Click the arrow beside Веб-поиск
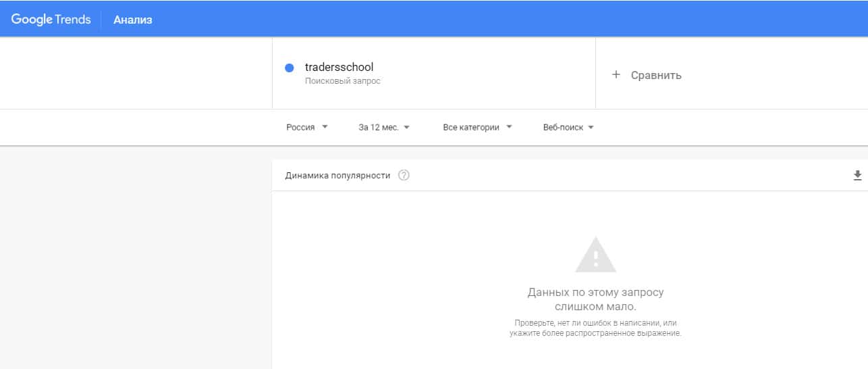 tap(591, 127)
